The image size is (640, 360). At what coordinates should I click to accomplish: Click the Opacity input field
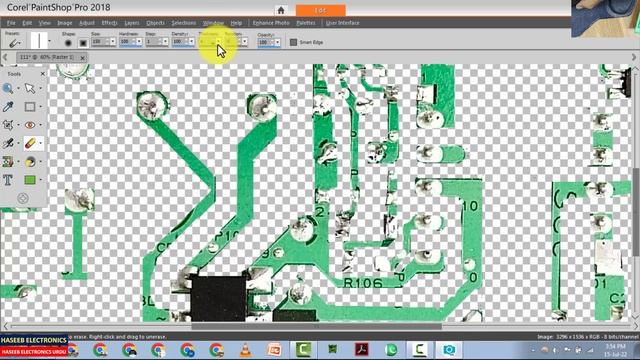point(266,42)
